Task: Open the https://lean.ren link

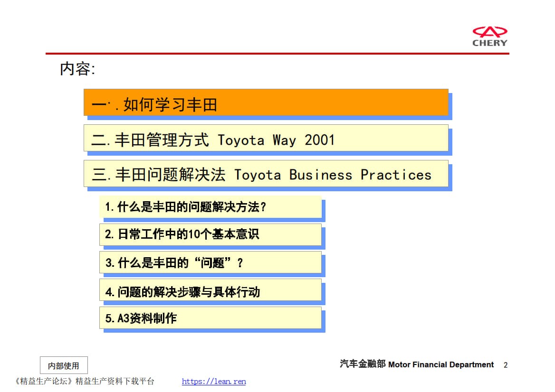Action: [214, 382]
